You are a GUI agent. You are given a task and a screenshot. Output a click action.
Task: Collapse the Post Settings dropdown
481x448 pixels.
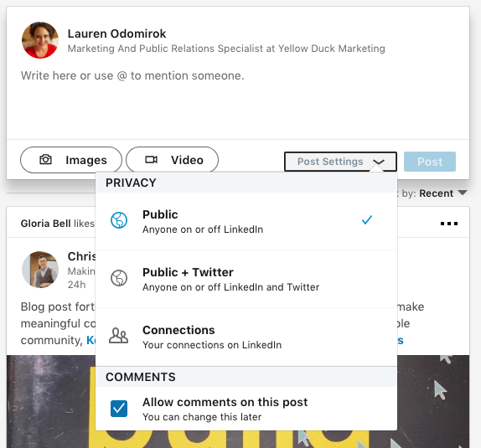coord(340,162)
